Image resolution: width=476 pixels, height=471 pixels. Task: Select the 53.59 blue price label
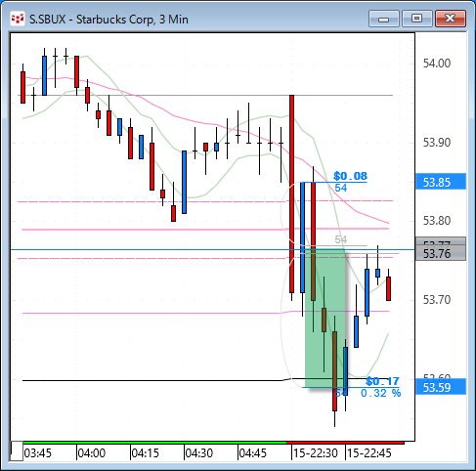click(x=441, y=387)
